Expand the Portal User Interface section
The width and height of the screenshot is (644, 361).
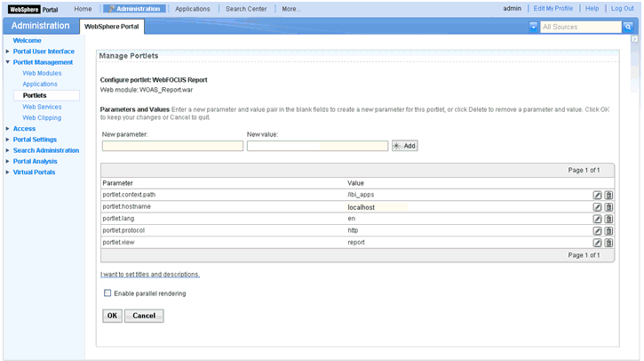tap(7, 52)
